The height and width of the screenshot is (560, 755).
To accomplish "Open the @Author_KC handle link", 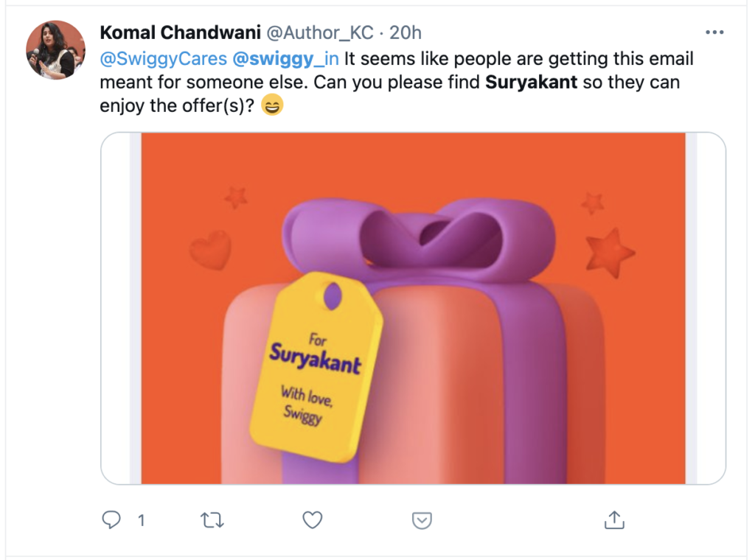I will pyautogui.click(x=319, y=33).
